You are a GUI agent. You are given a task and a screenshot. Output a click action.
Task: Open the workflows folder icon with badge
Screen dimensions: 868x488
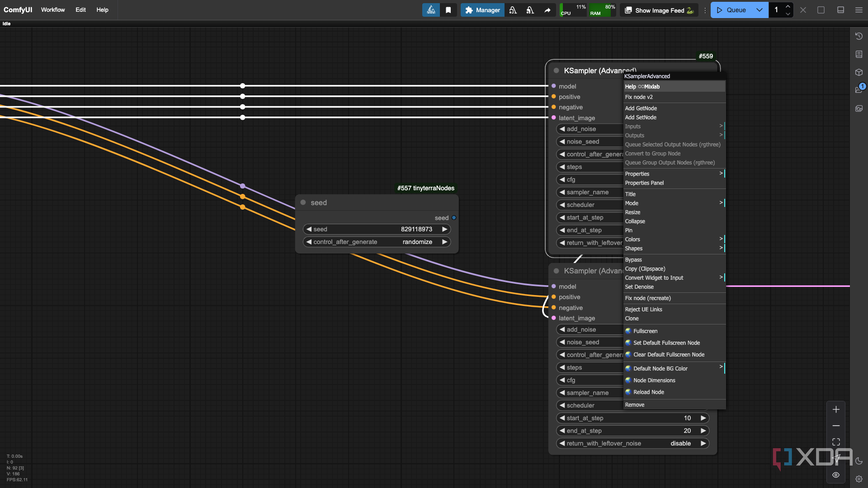[859, 89]
